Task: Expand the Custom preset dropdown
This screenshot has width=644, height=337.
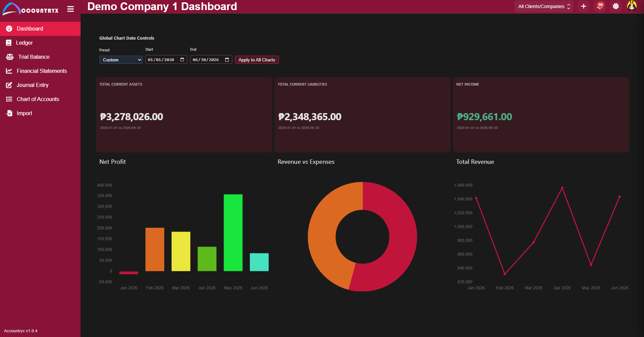Action: [x=121, y=60]
